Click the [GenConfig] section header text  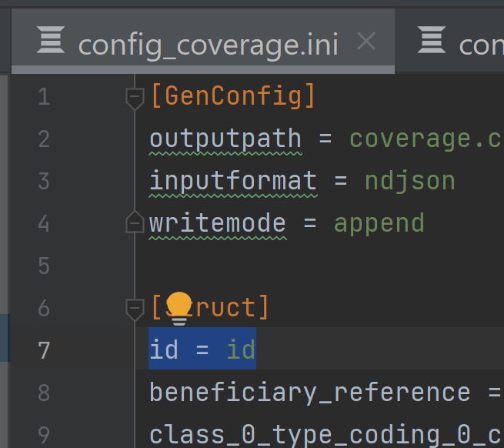tap(233, 96)
